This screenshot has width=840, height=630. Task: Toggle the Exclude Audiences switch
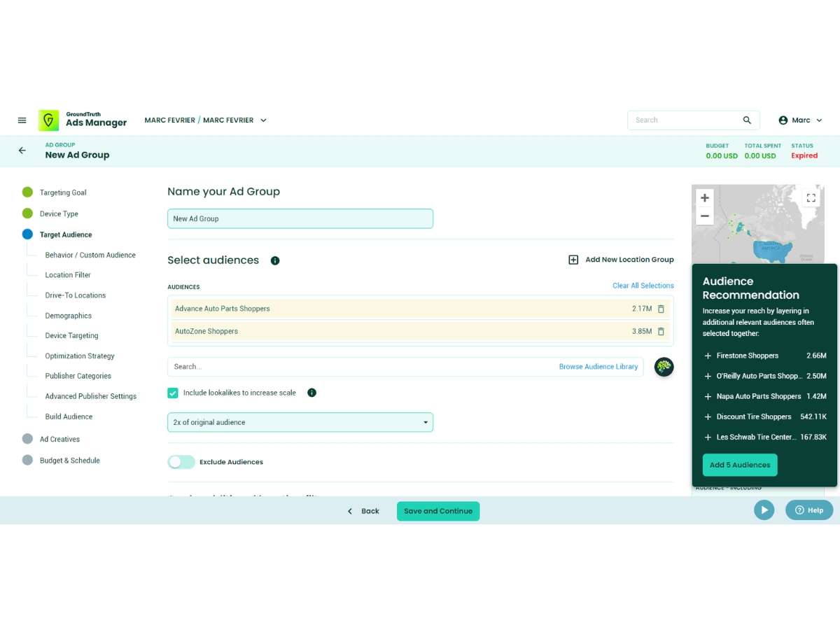(181, 462)
